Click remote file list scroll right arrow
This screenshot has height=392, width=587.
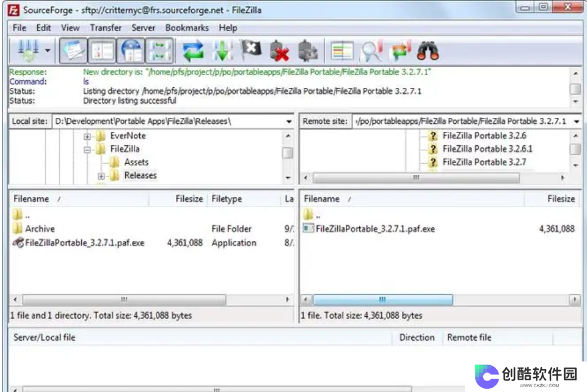click(575, 299)
